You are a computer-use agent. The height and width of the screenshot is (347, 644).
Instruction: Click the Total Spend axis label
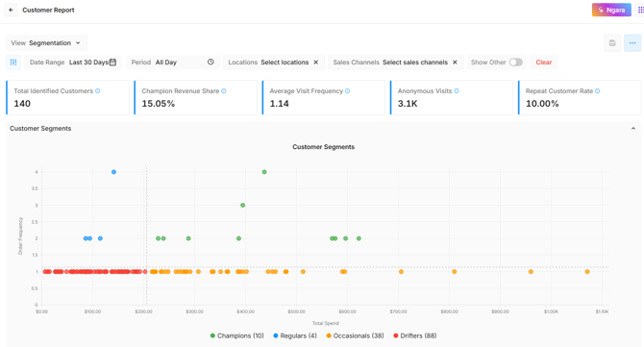tap(325, 323)
